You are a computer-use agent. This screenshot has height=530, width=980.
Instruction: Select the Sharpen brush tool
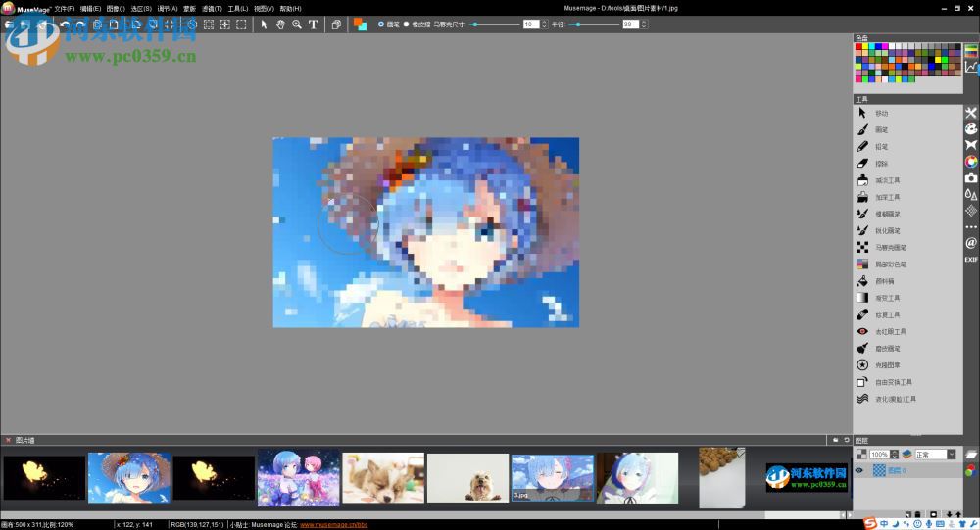862,230
